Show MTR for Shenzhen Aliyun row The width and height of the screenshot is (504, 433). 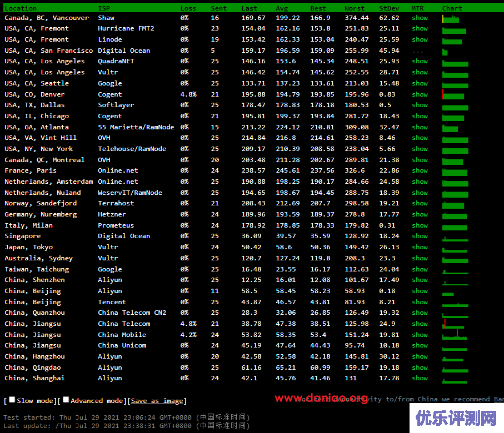point(420,280)
